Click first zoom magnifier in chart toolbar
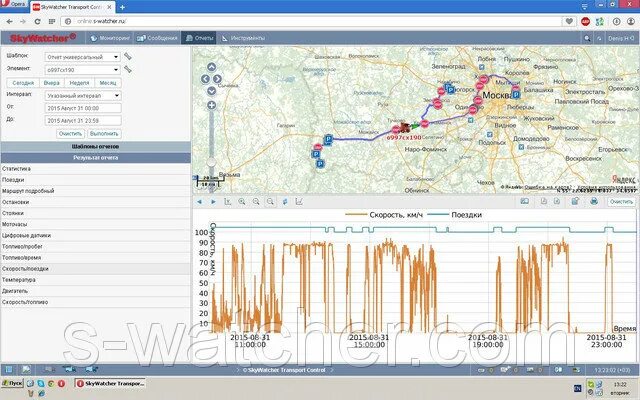 242,202
